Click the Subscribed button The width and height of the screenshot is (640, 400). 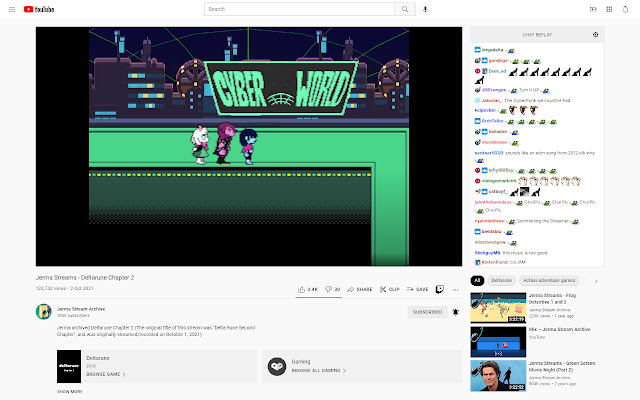(427, 312)
